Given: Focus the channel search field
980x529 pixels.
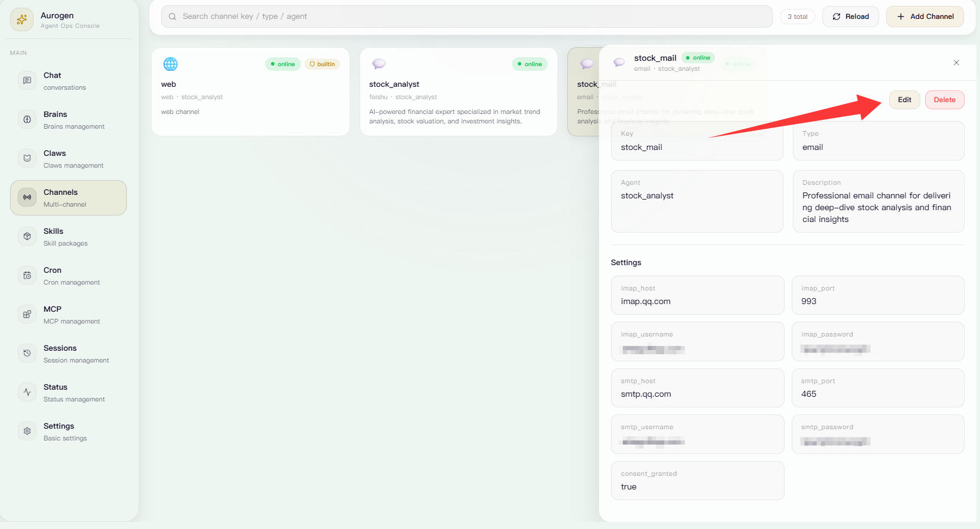Looking at the screenshot, I should pos(467,17).
